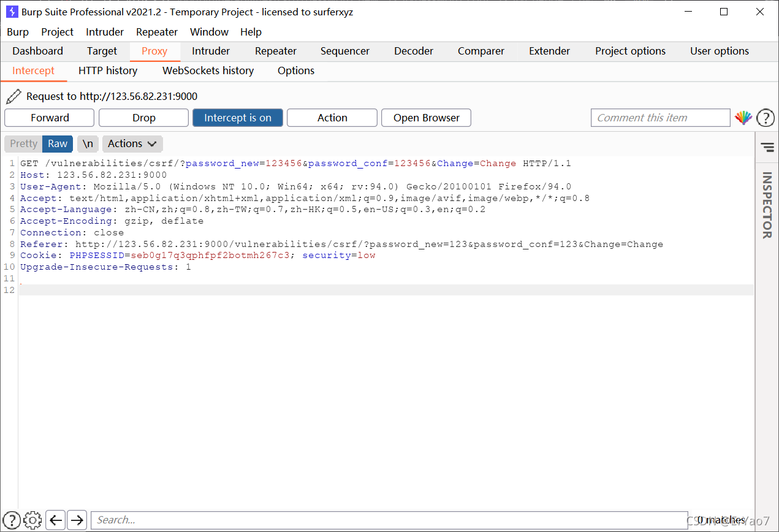The height and width of the screenshot is (532, 779).
Task: Click the User-Agent header line
Action: coord(295,187)
